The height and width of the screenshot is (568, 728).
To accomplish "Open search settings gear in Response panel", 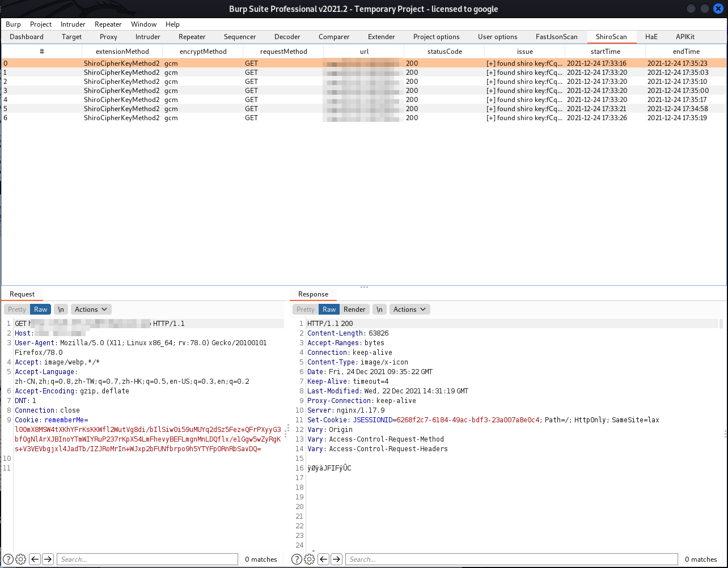I will pyautogui.click(x=309, y=559).
